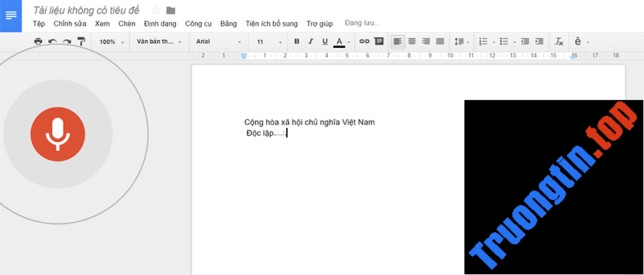Click the Đang lưu... status text
This screenshot has width=644, height=275.
click(362, 24)
